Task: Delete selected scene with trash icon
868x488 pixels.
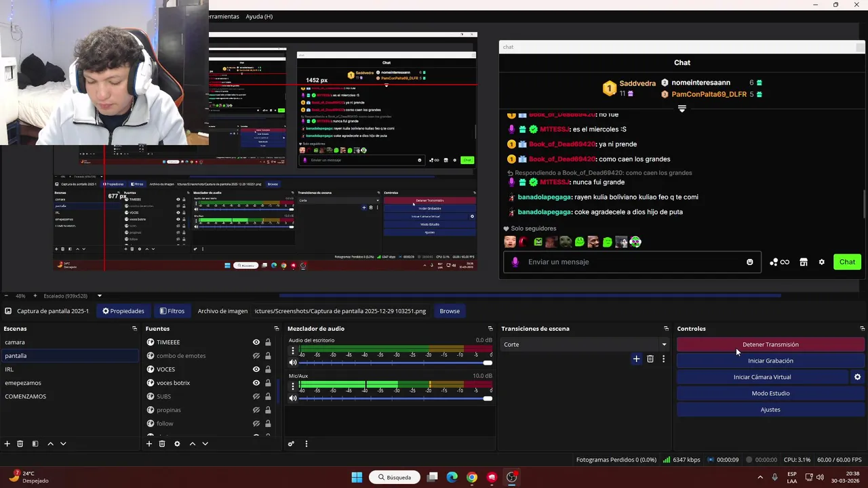Action: point(20,444)
